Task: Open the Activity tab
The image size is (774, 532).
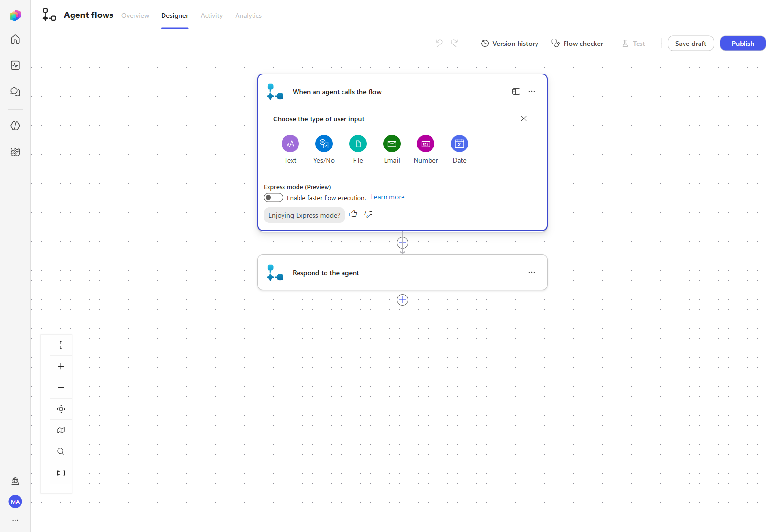Action: tap(211, 15)
